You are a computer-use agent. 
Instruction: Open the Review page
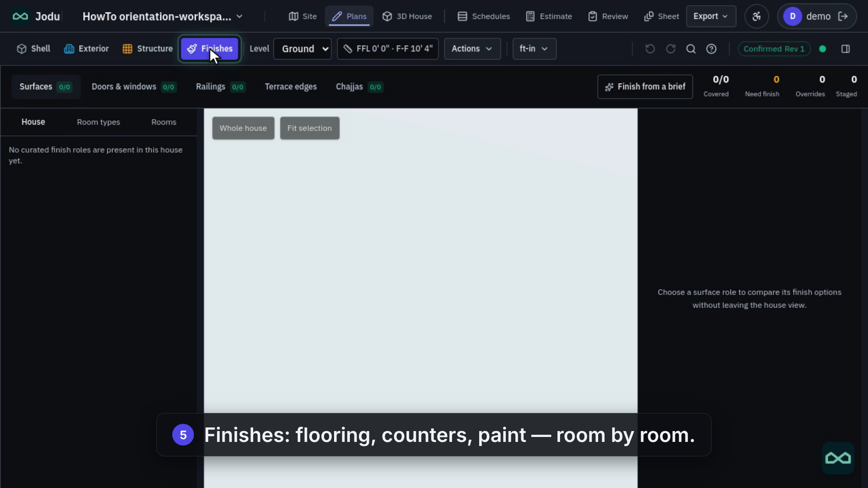(x=608, y=16)
